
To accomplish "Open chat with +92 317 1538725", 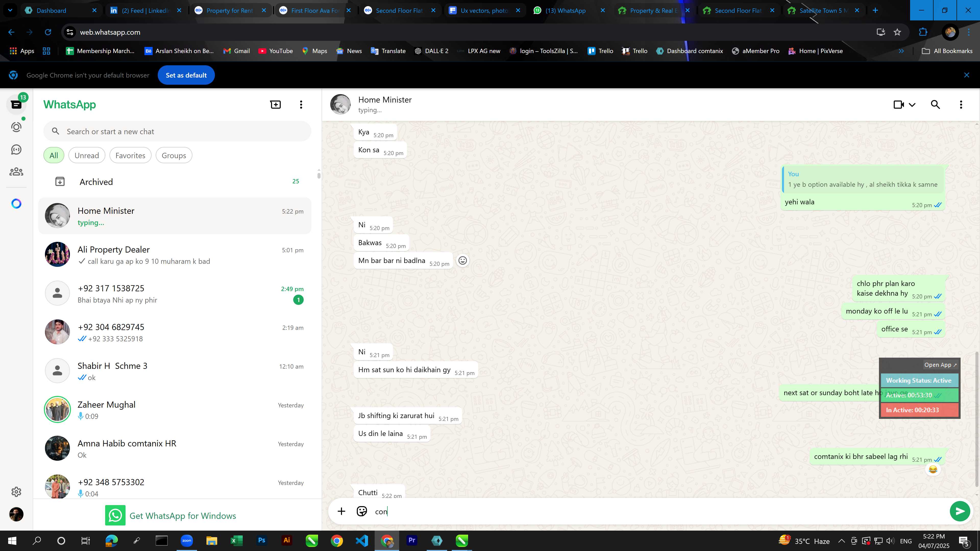I will tap(175, 294).
